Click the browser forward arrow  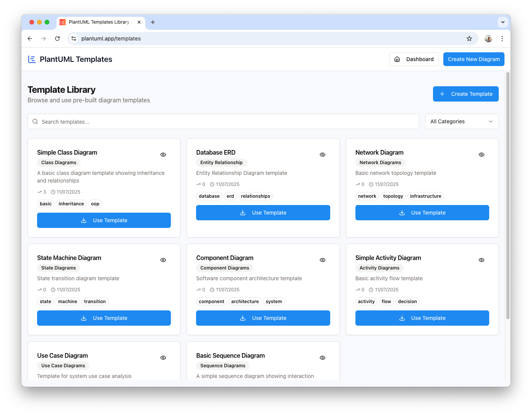(x=44, y=39)
